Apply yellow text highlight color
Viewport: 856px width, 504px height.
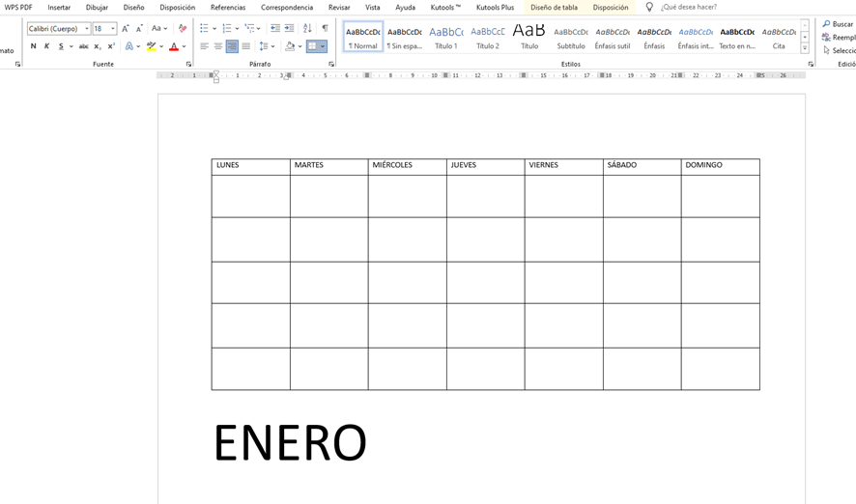click(x=152, y=46)
